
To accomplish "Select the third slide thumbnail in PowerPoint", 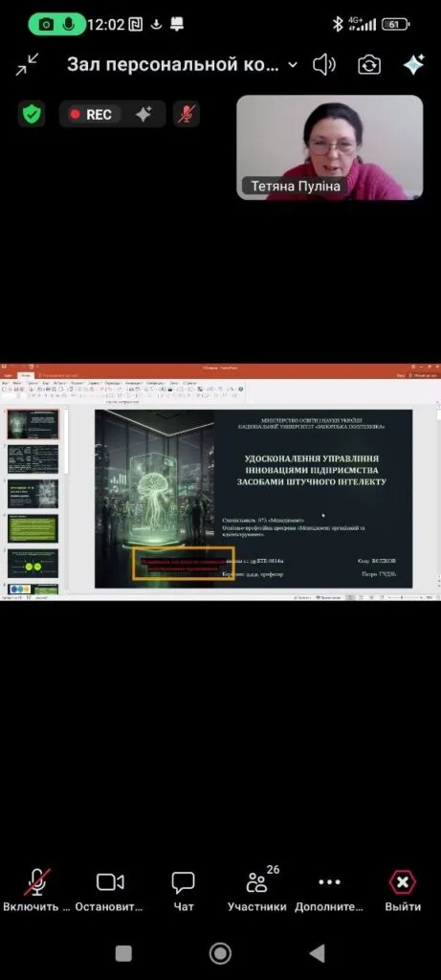I will (x=33, y=494).
